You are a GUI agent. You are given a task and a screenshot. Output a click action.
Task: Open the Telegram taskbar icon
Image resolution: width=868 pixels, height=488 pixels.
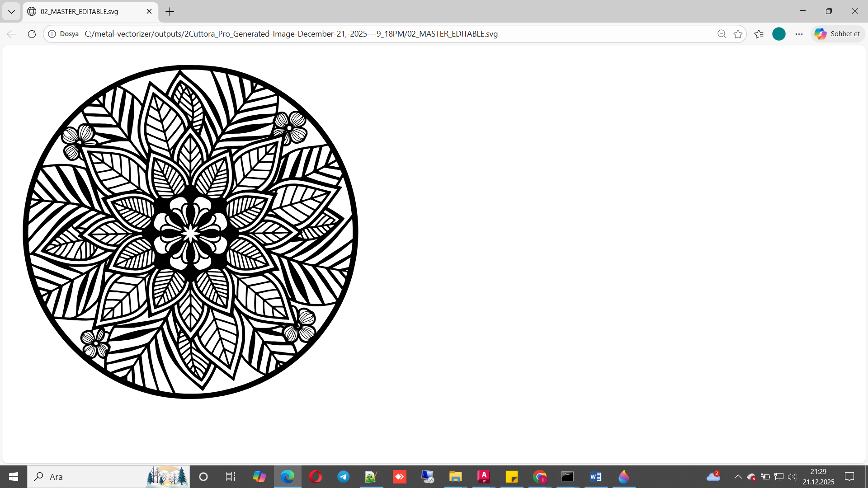[343, 477]
